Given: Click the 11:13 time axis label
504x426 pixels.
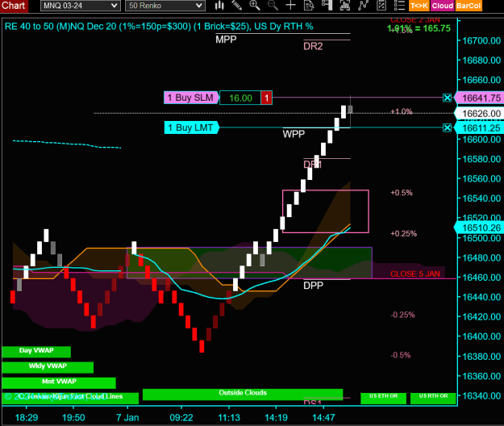Looking at the screenshot, I should (x=229, y=418).
